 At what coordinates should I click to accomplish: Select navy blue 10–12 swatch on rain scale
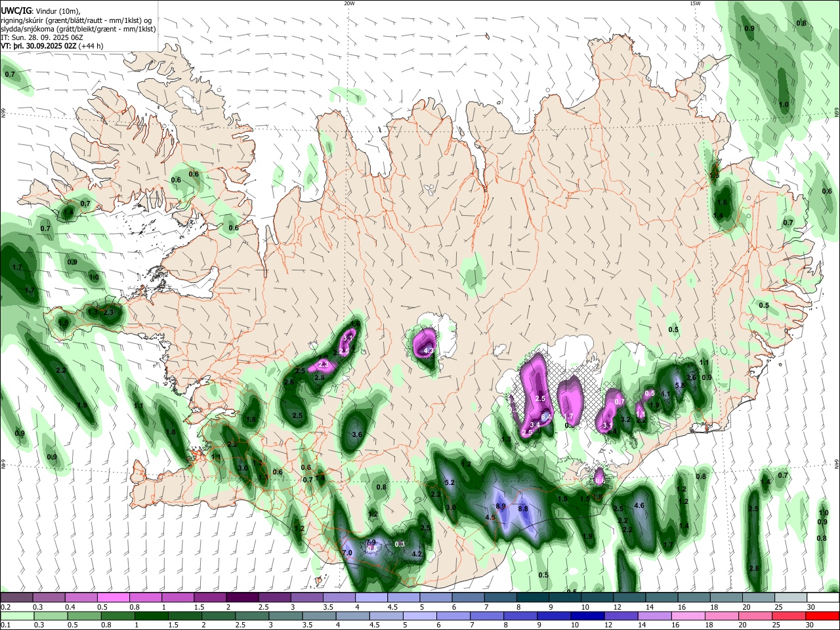tap(586, 616)
